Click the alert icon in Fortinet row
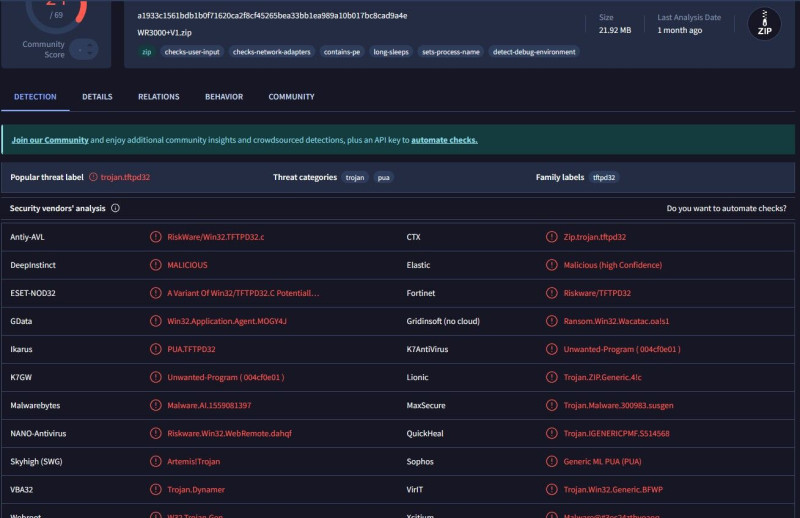Screen dimensions: 800x518 click(552, 293)
